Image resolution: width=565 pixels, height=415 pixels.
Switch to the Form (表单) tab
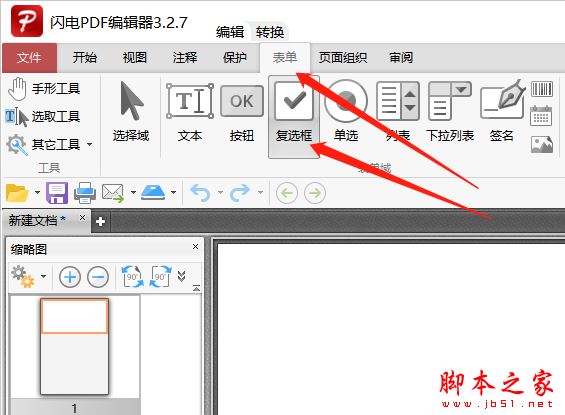click(x=285, y=58)
